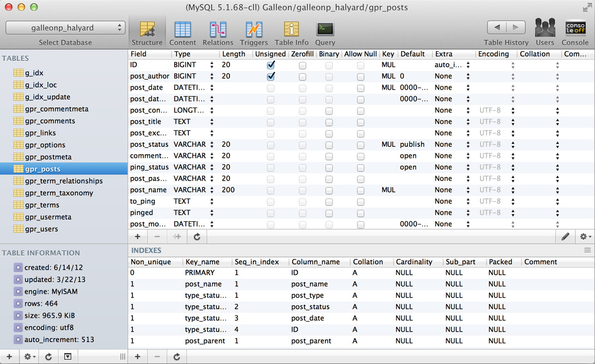The image size is (595, 364).
Task: Enable Unsigned for the post_author field
Action: click(x=270, y=76)
